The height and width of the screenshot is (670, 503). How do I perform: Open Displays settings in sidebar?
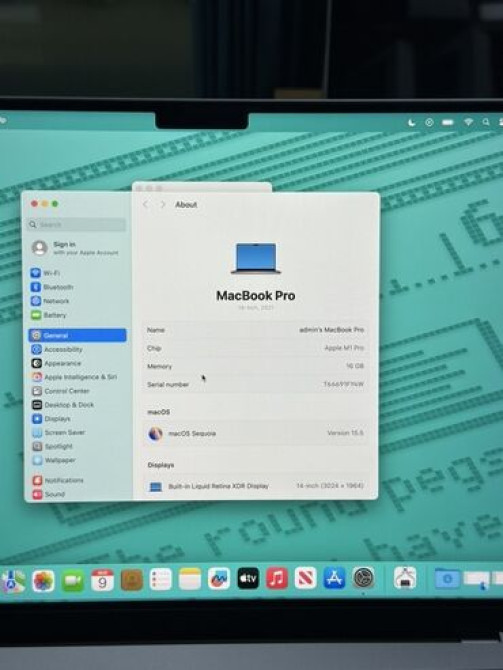coord(51,419)
